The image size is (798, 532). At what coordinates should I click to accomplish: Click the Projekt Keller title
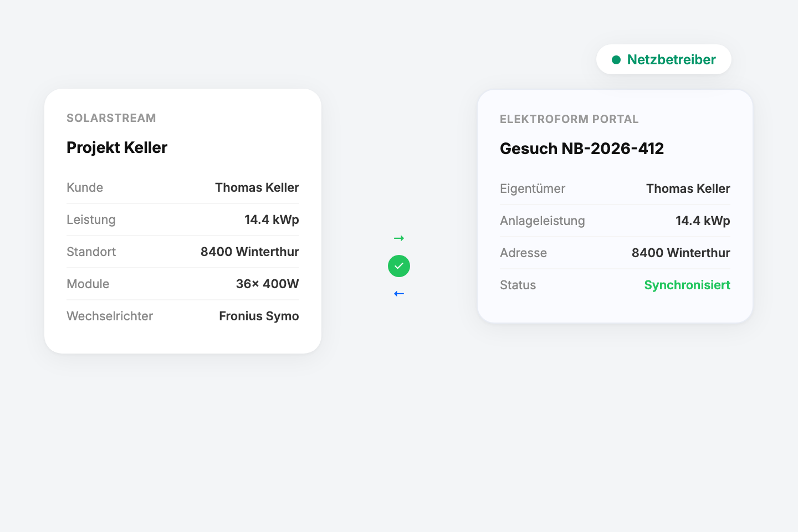117,147
